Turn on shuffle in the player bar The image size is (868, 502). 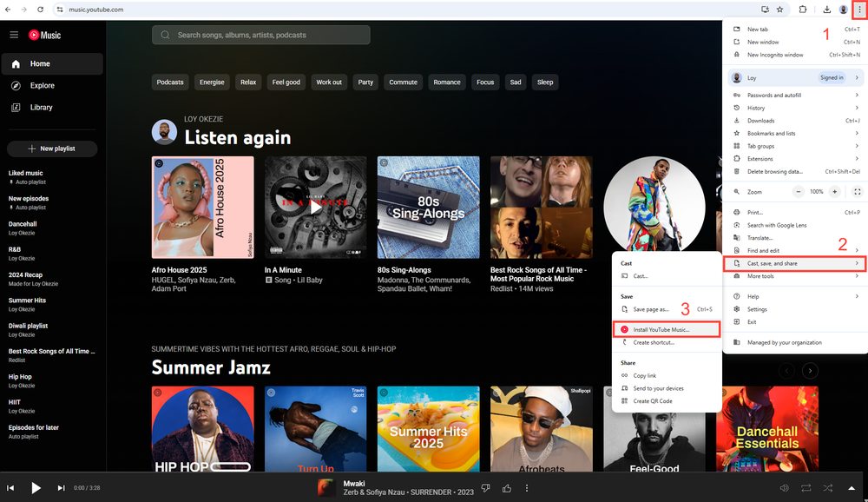828,488
